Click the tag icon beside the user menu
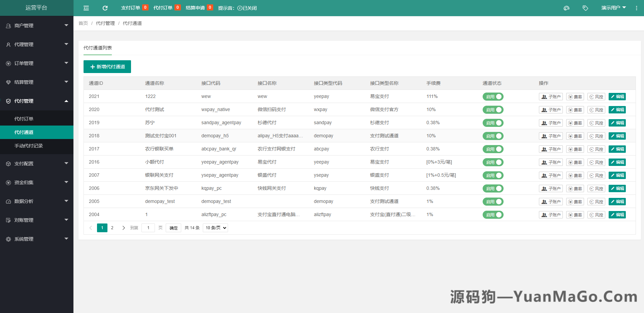This screenshot has width=644, height=313. [585, 7]
